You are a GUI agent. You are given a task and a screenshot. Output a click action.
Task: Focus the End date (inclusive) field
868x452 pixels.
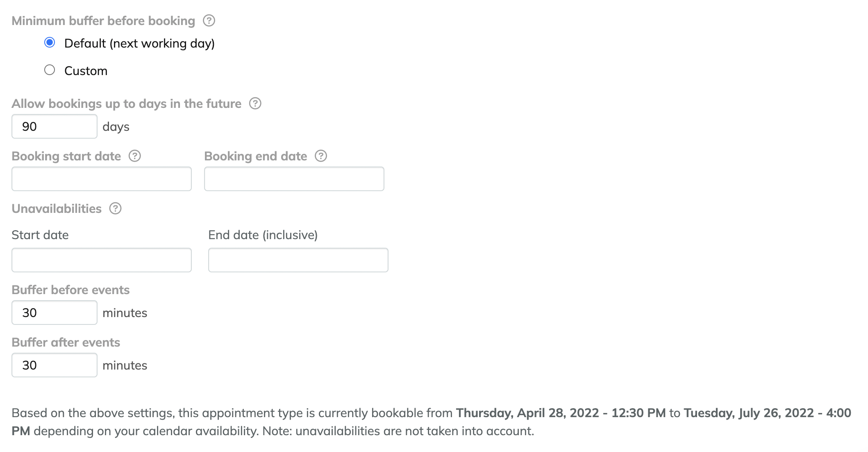pyautogui.click(x=298, y=260)
